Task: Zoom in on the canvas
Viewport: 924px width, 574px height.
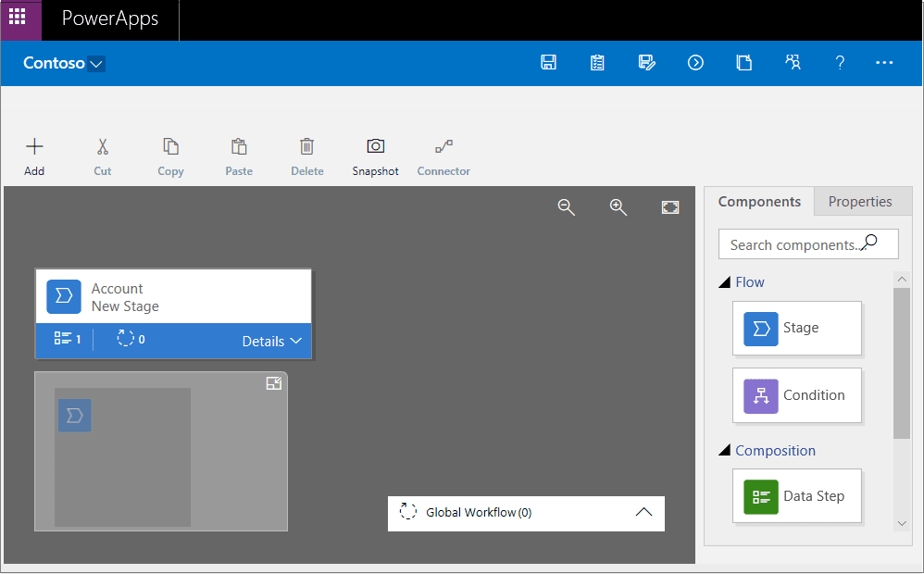Action: point(618,207)
